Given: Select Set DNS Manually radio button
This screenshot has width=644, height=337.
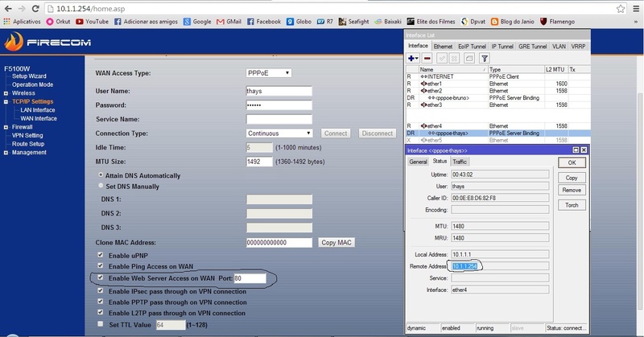Looking at the screenshot, I should coord(101,186).
